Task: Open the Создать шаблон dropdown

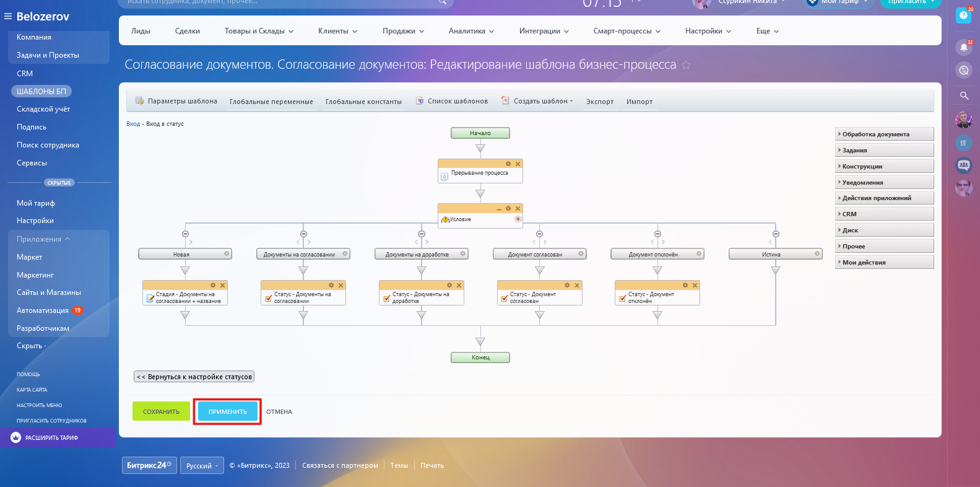Action: coord(537,101)
